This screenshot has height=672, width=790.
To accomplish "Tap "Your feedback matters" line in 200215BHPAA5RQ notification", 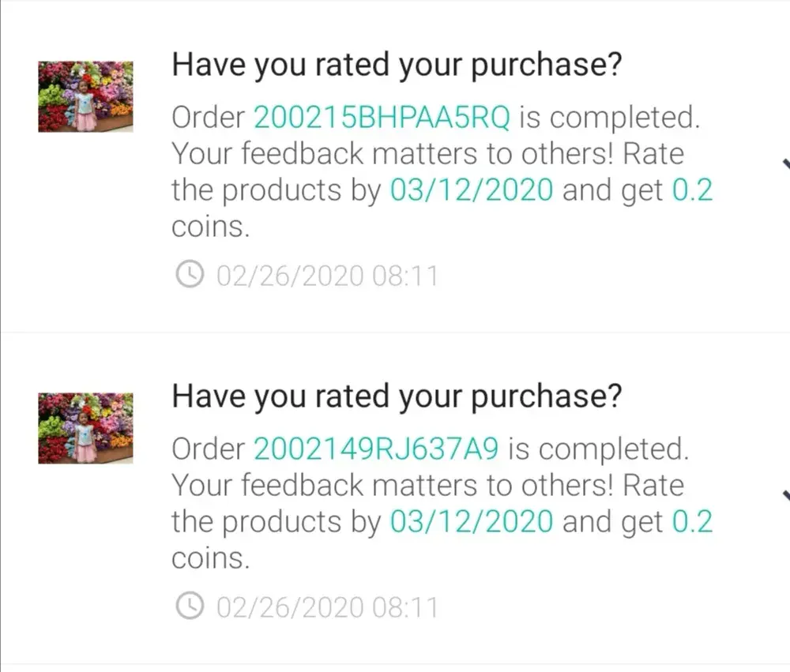I will (427, 154).
